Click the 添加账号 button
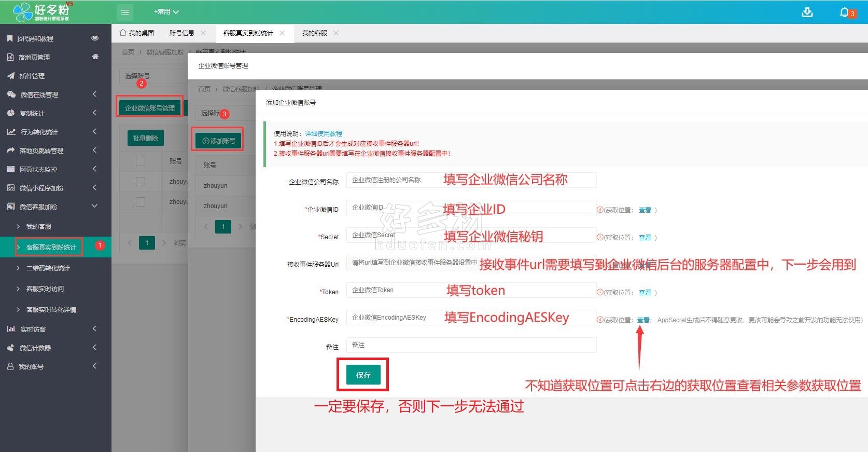 (x=218, y=141)
